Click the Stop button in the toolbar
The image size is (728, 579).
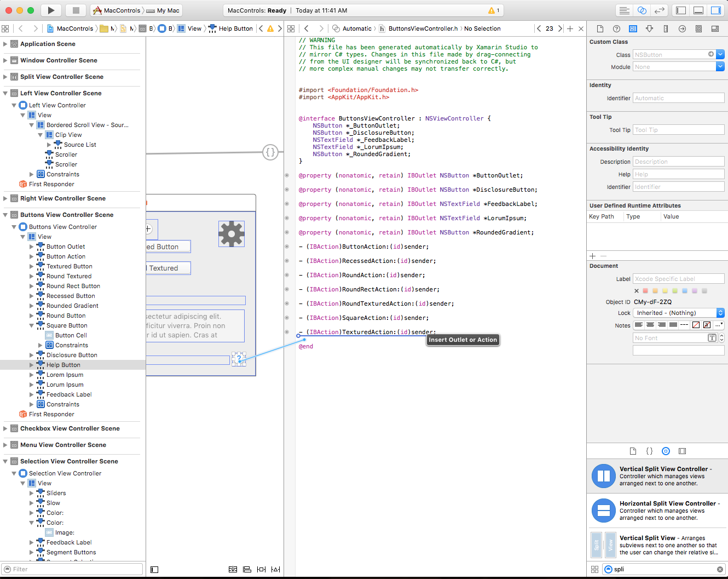[x=76, y=10]
